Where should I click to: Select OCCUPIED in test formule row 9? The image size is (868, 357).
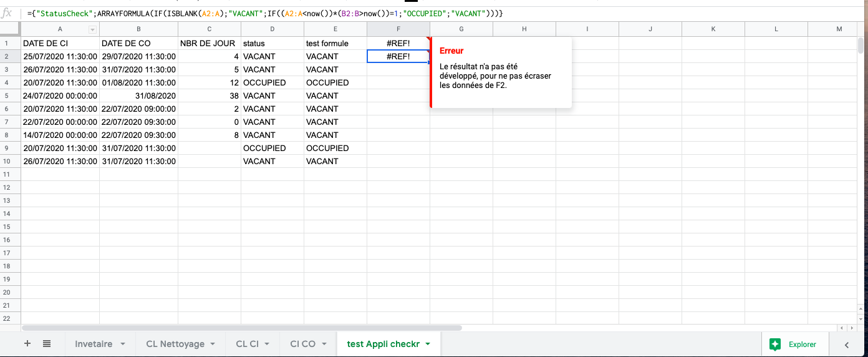point(335,148)
